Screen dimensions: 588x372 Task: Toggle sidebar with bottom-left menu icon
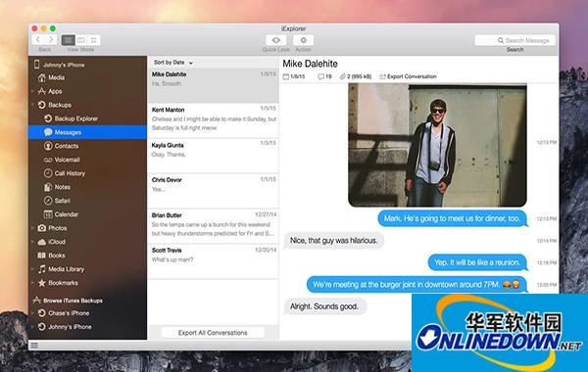click(x=34, y=345)
